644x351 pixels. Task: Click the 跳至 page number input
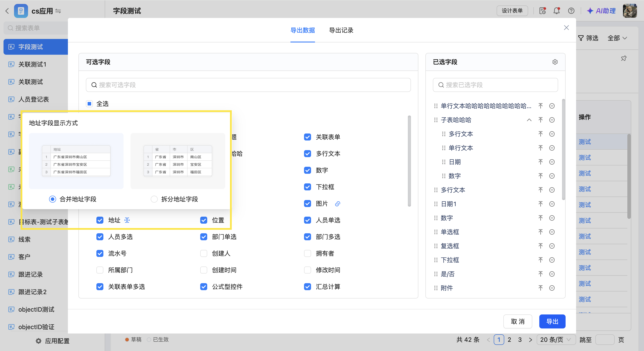605,339
